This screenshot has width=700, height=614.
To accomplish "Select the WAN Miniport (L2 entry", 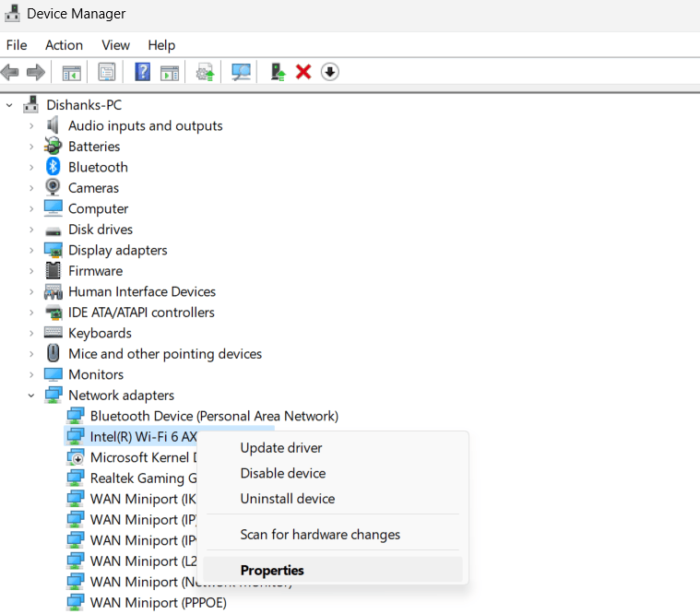I will (143, 561).
